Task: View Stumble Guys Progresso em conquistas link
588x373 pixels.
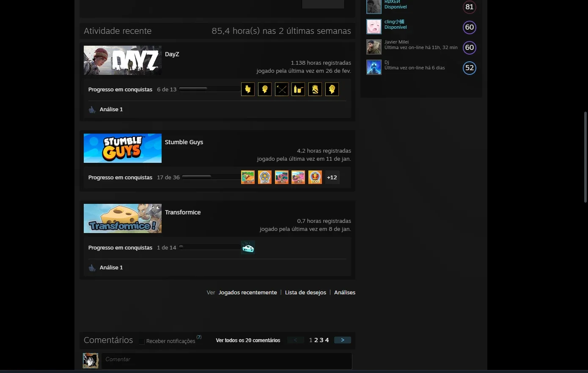Action: click(x=120, y=178)
